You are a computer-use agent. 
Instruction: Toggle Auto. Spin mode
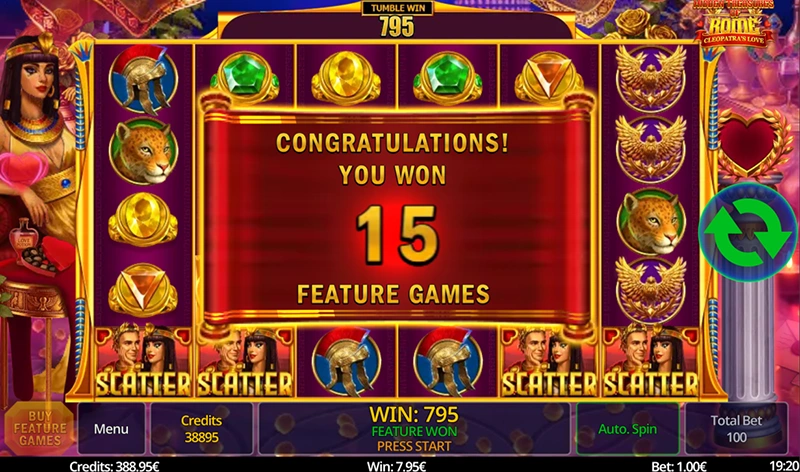tap(628, 429)
